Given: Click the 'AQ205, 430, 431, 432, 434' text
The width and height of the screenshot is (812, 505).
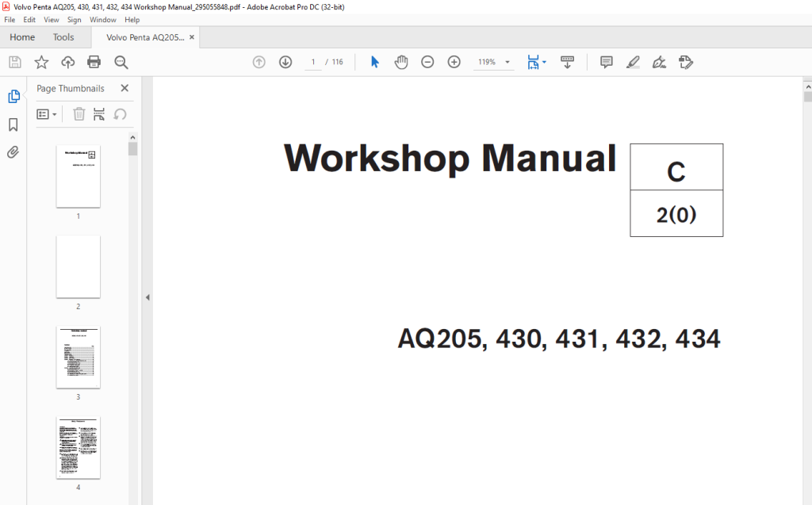Looking at the screenshot, I should point(559,339).
